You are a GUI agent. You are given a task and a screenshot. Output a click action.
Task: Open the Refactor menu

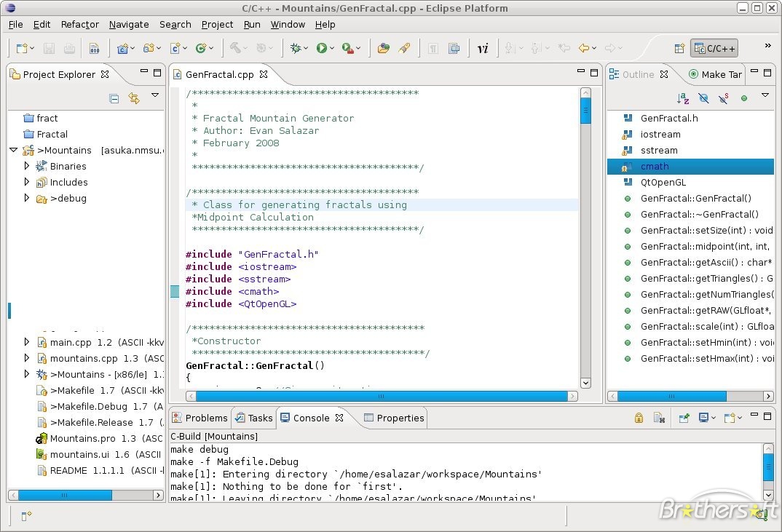click(79, 24)
